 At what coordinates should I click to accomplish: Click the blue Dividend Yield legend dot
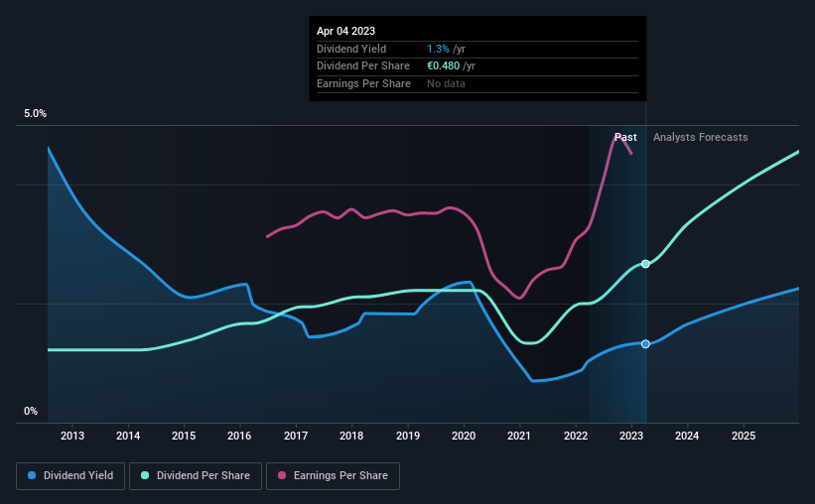[x=32, y=475]
